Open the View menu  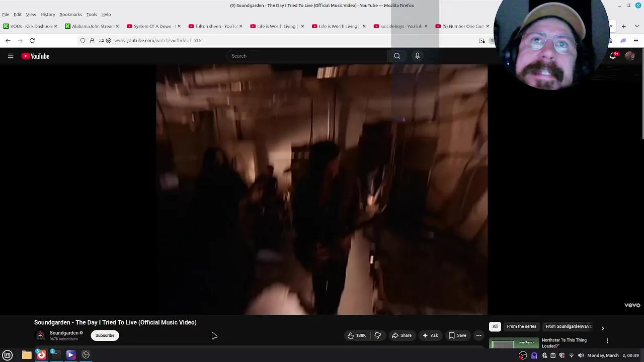pyautogui.click(x=31, y=15)
